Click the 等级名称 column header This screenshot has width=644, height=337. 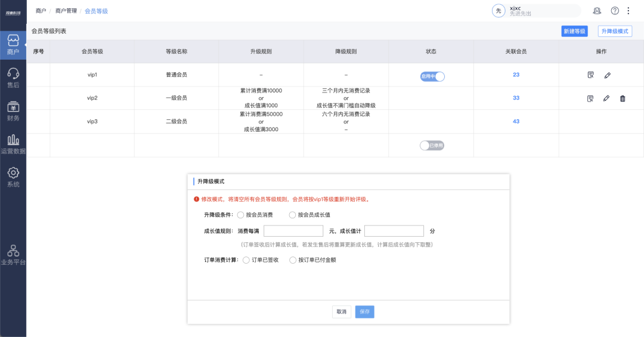[176, 51]
